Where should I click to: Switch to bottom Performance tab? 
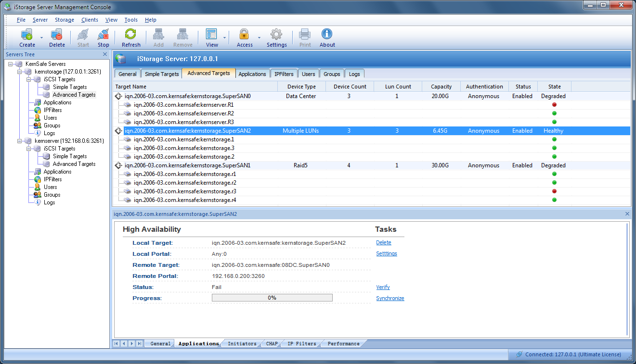tap(344, 343)
